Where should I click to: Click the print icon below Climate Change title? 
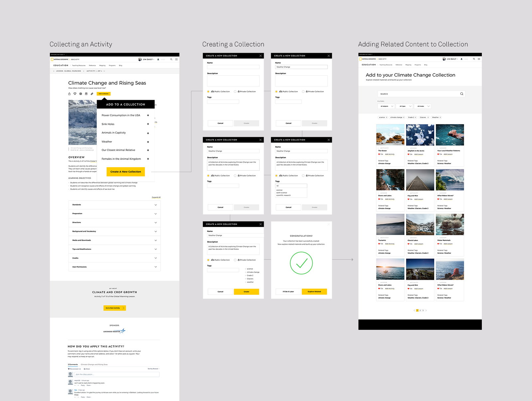coord(80,94)
